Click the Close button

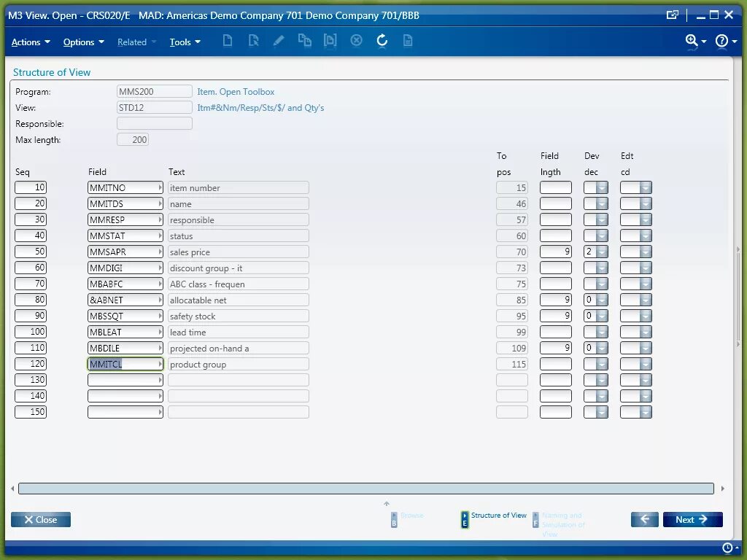(41, 519)
